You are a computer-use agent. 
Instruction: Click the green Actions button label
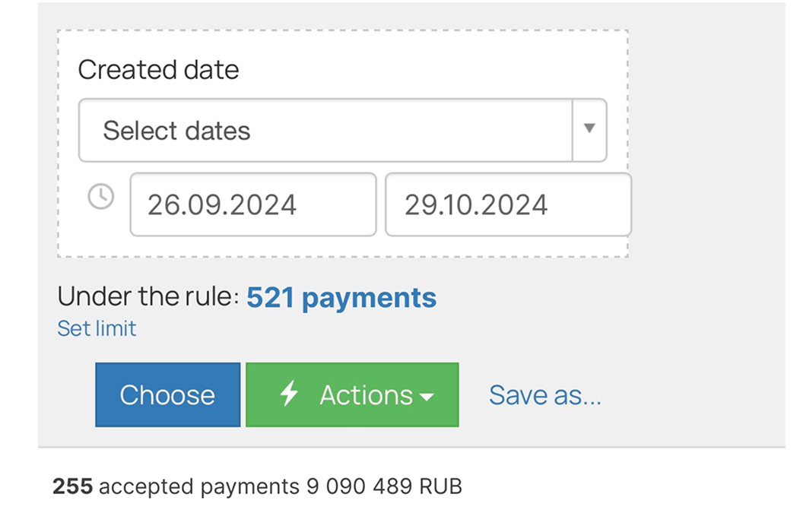tap(366, 394)
